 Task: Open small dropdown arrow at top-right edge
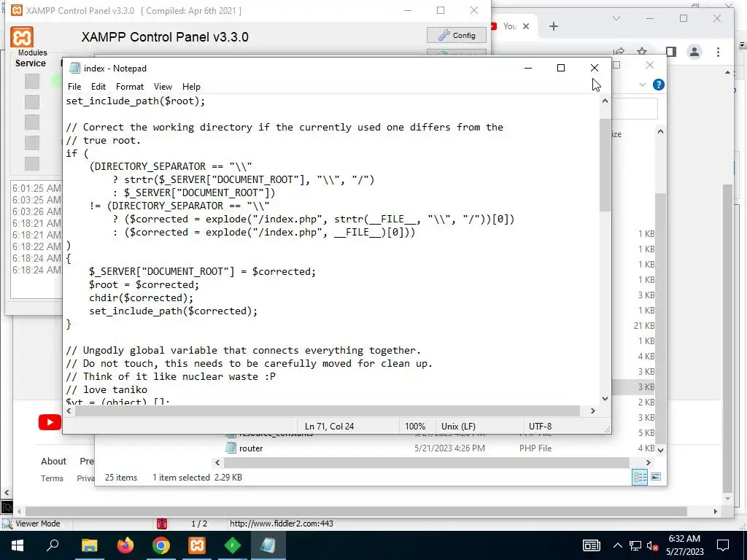[742, 44]
